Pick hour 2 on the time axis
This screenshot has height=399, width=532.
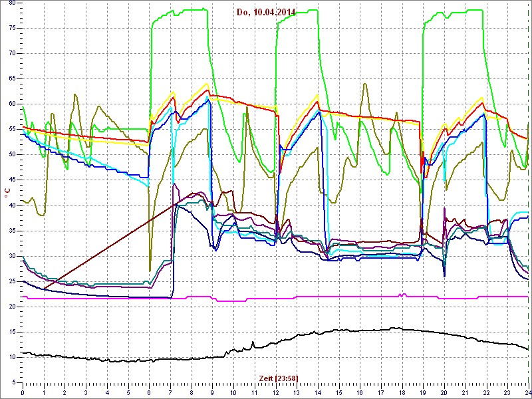(65, 393)
